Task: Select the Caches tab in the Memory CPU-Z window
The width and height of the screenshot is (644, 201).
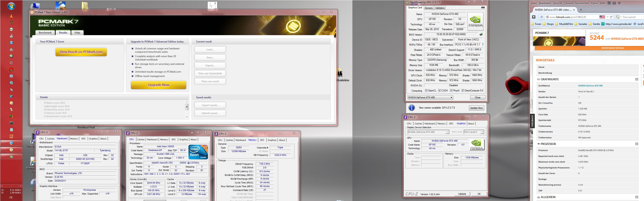Action: point(229,140)
